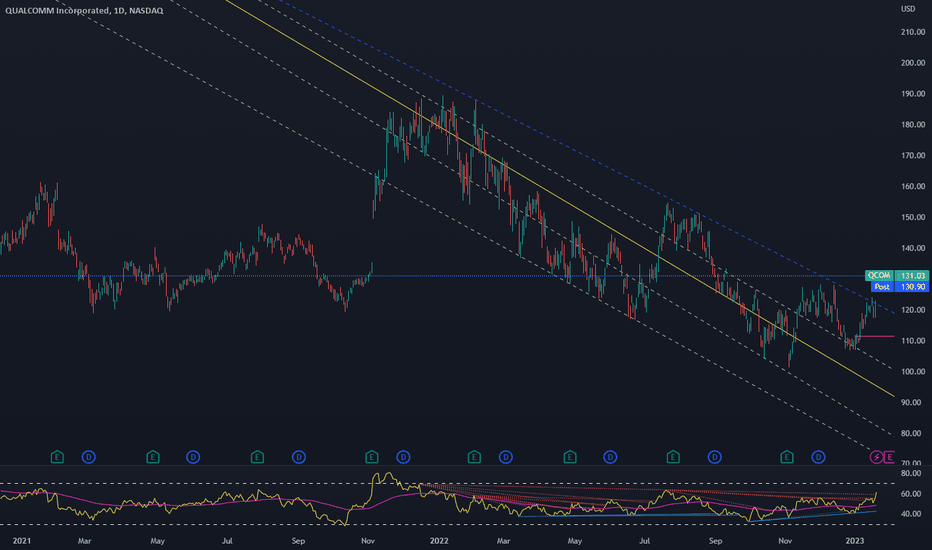Select the September 2021 dividend D marker
932x550 pixels.
click(299, 457)
